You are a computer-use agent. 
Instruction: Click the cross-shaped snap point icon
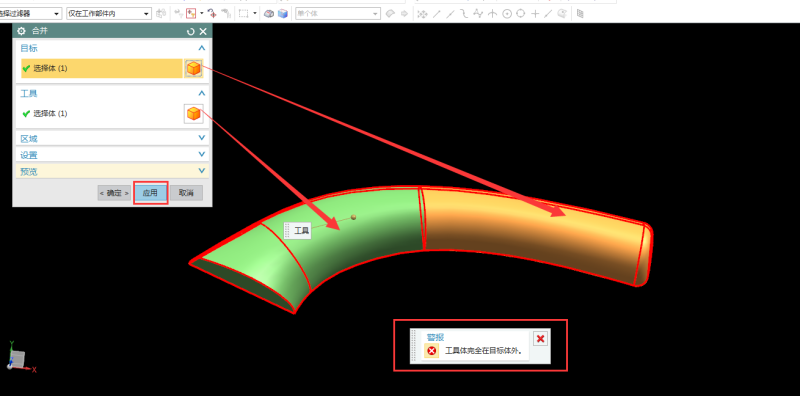click(535, 14)
